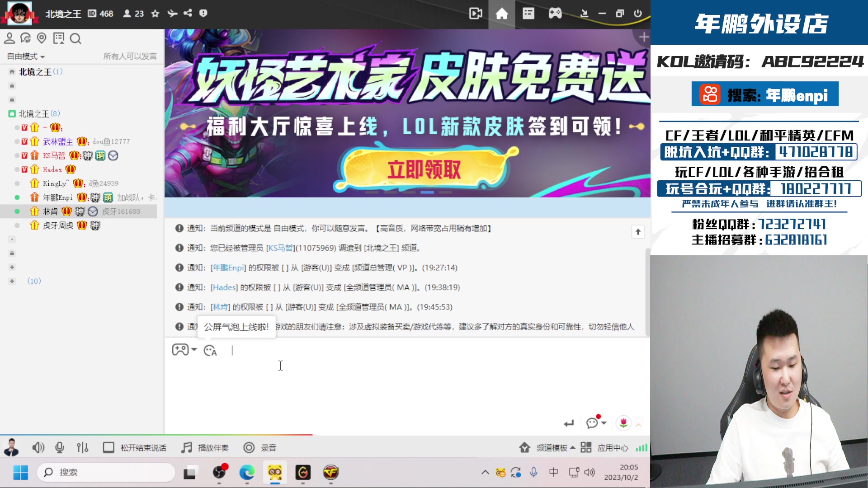The height and width of the screenshot is (488, 868).
Task: Click the user avatar in bottom left
Action: click(x=11, y=448)
